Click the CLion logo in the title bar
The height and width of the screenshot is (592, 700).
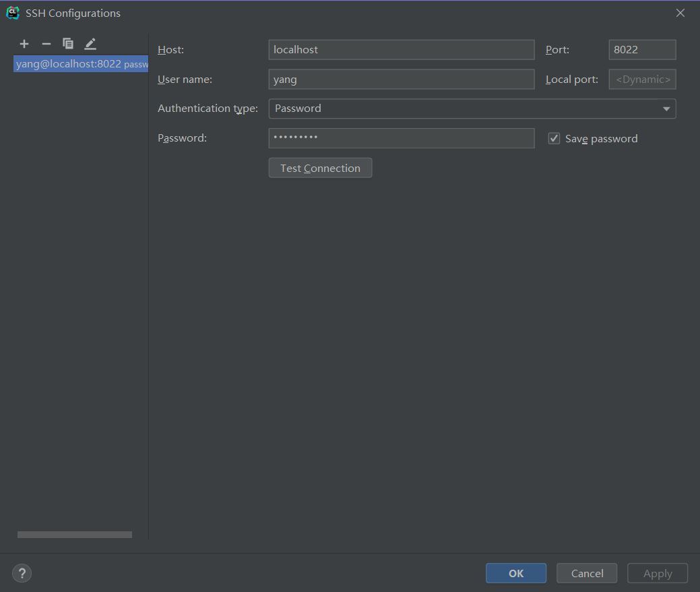[13, 13]
